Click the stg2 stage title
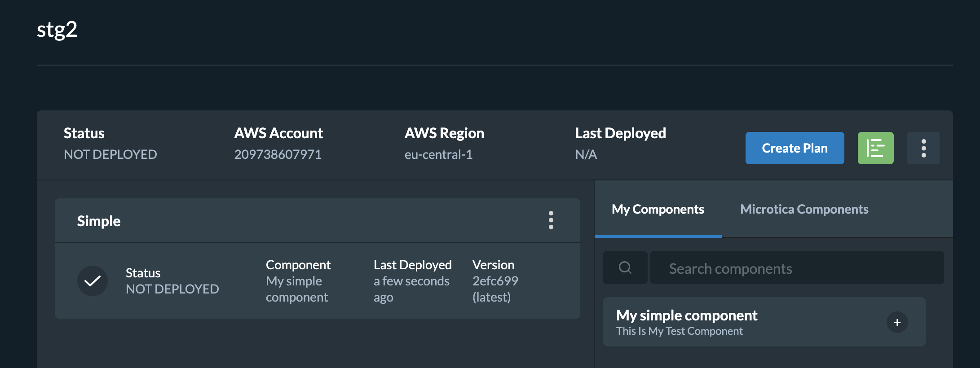 (57, 30)
